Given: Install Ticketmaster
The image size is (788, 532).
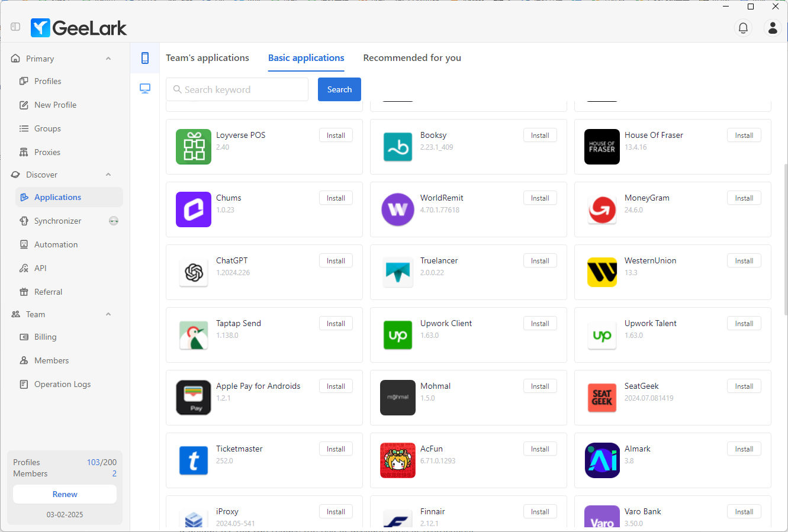Looking at the screenshot, I should coord(336,449).
